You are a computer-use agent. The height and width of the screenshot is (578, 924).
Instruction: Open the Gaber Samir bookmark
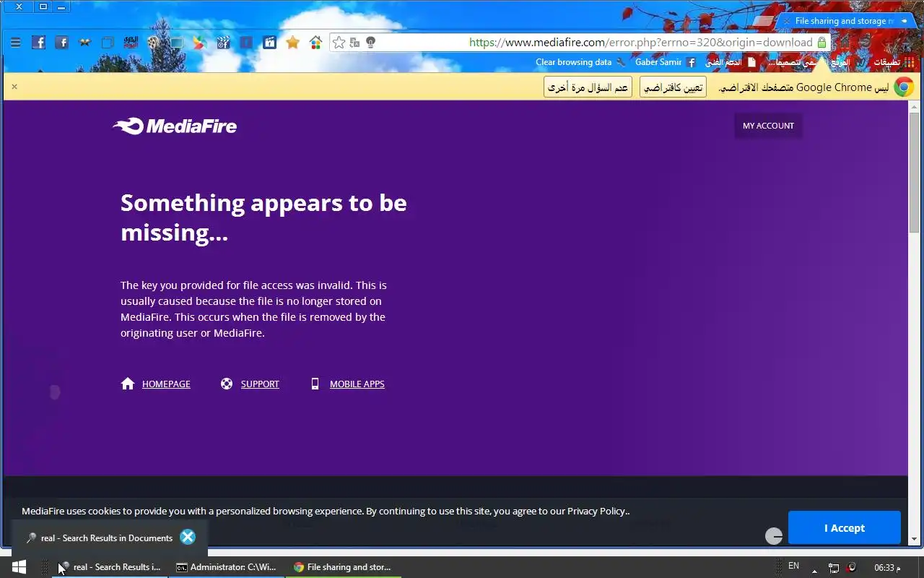(x=666, y=62)
